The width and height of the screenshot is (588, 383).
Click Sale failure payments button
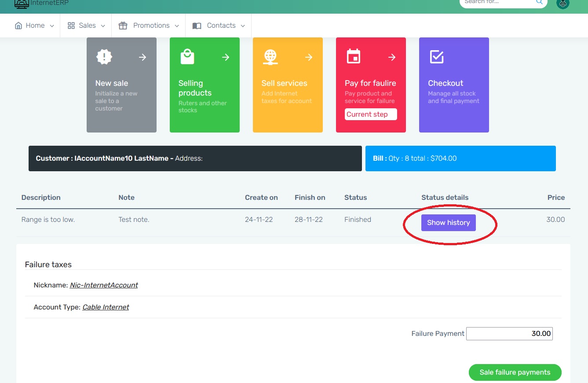(x=515, y=372)
